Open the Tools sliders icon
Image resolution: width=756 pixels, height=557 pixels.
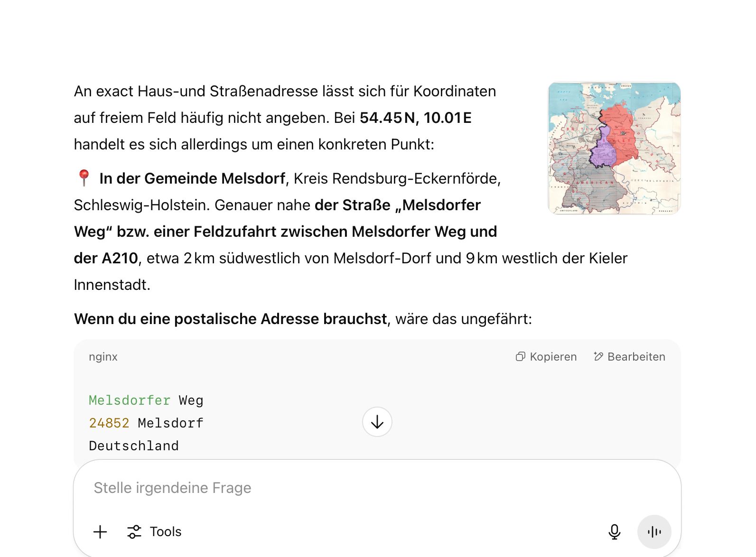pos(134,532)
